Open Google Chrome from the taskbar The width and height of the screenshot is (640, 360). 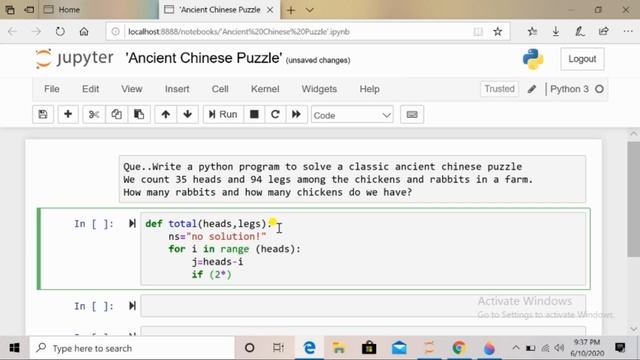459,348
